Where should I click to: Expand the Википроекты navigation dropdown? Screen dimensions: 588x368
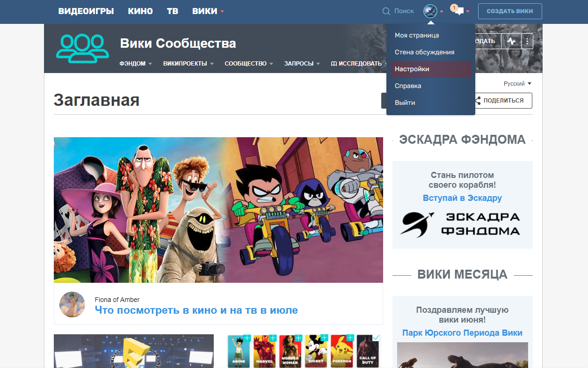pyautogui.click(x=211, y=64)
